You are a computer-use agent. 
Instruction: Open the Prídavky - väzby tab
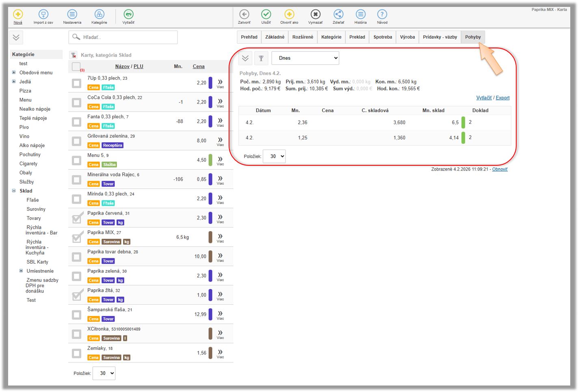tap(439, 37)
